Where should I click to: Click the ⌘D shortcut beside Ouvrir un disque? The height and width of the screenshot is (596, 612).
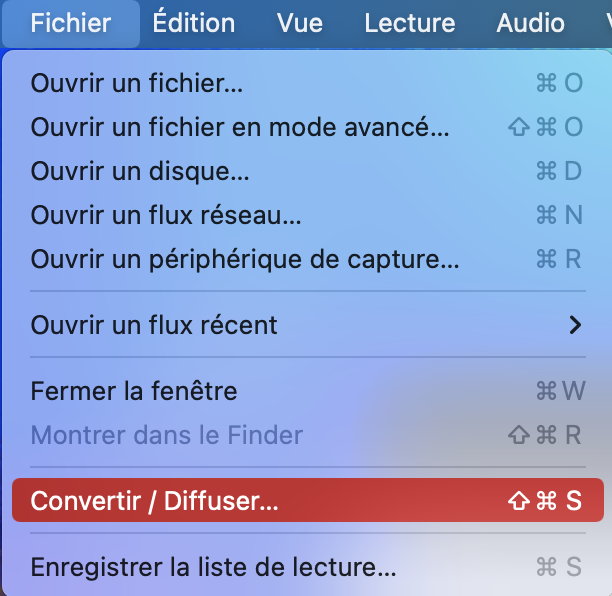pos(559,171)
